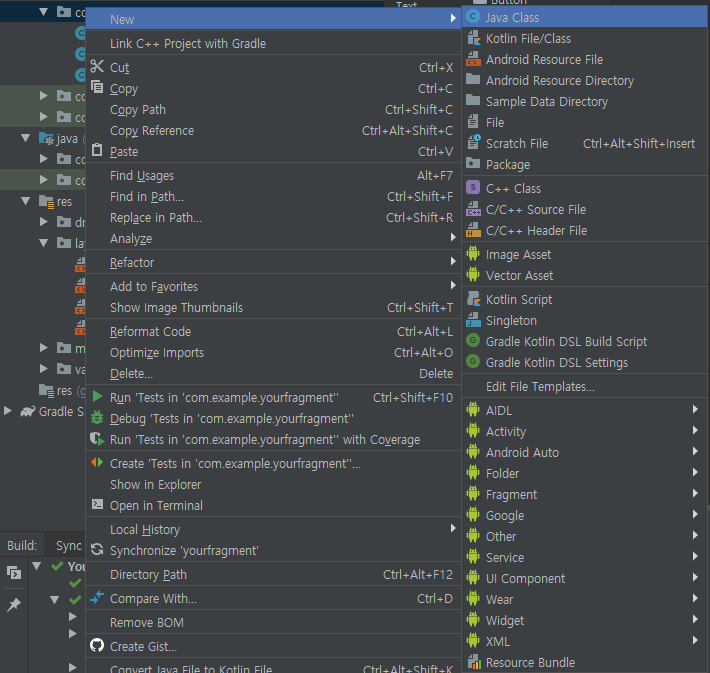Choose File in New submenu

tap(585, 122)
